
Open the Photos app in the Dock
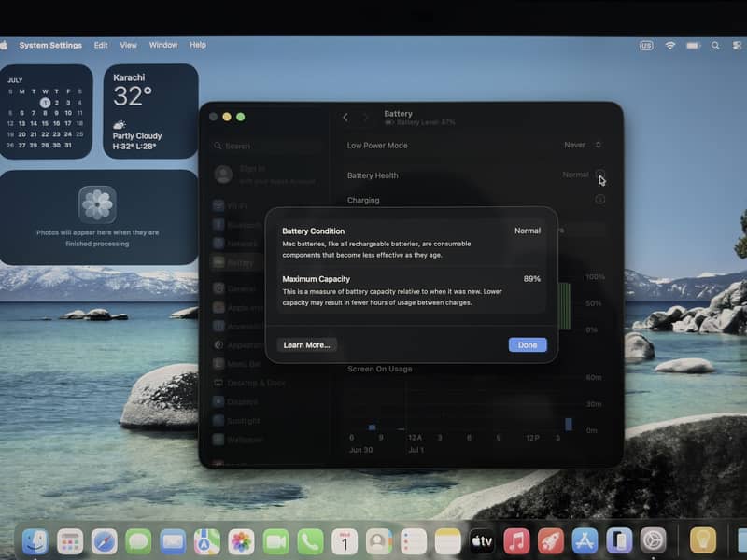pos(242,541)
